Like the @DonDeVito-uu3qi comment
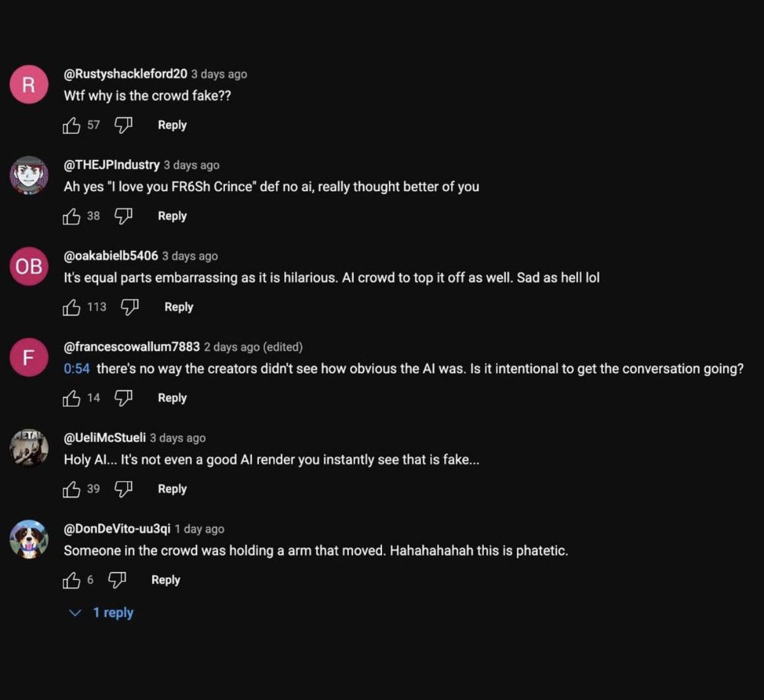The width and height of the screenshot is (764, 700). (71, 580)
